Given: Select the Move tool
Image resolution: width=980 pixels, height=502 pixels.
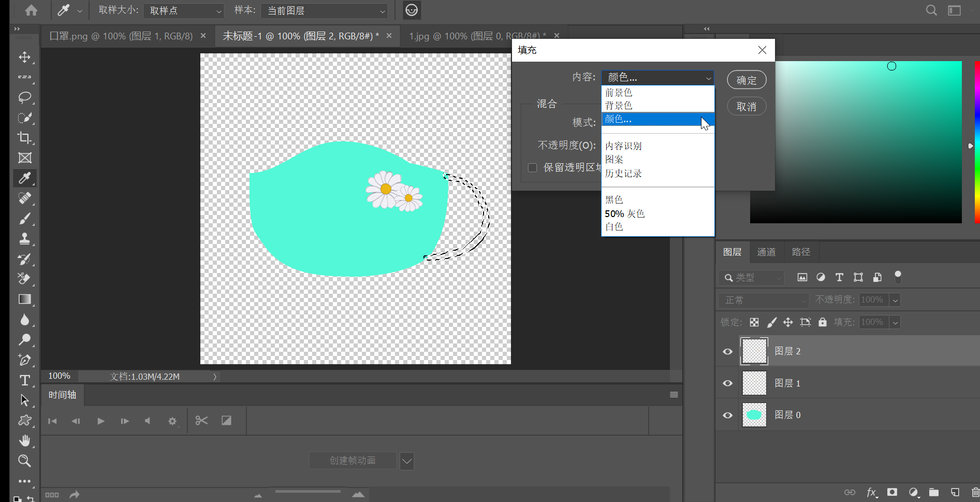Looking at the screenshot, I should [x=24, y=58].
